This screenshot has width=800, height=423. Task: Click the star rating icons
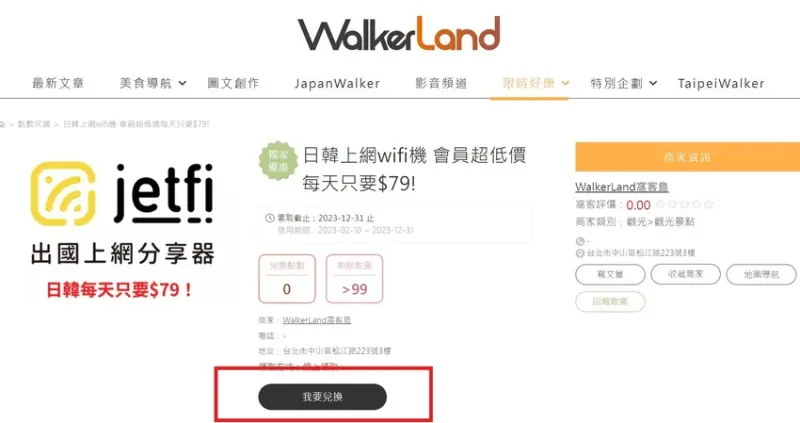tap(684, 205)
